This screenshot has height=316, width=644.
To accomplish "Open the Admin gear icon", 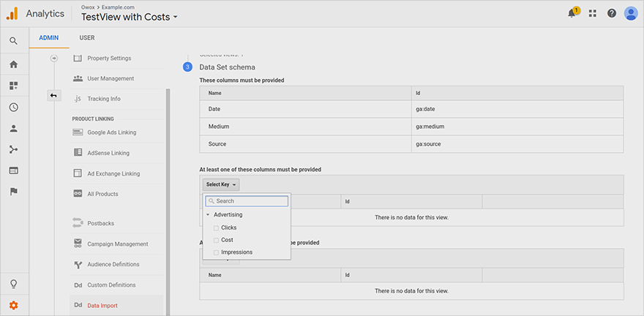I will click(13, 305).
